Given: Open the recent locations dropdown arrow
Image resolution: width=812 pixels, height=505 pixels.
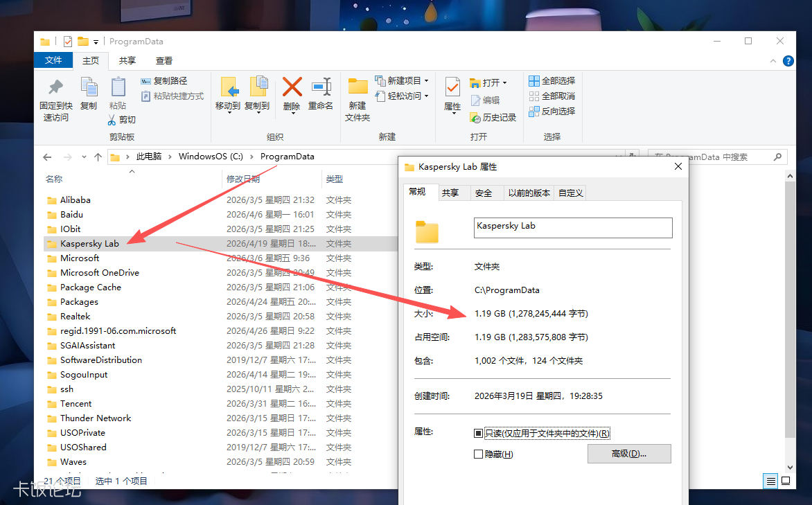Looking at the screenshot, I should coord(84,157).
